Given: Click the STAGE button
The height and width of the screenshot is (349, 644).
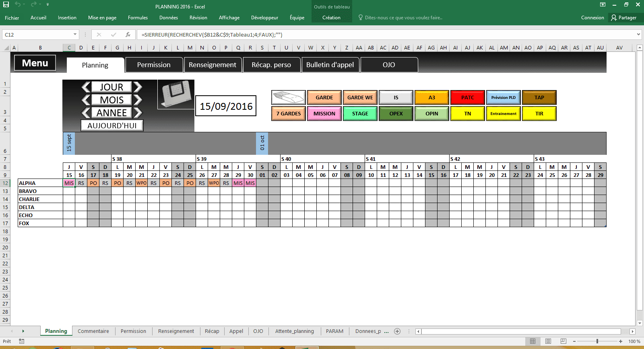Looking at the screenshot, I should point(360,114).
